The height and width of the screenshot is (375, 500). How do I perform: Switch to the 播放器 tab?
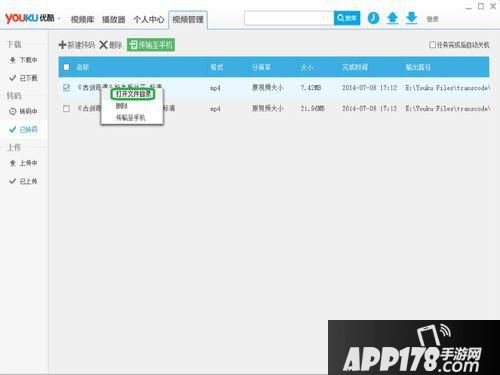tap(114, 19)
